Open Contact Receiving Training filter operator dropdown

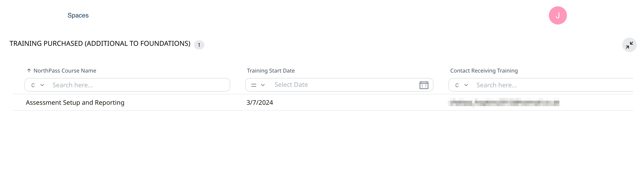(461, 85)
